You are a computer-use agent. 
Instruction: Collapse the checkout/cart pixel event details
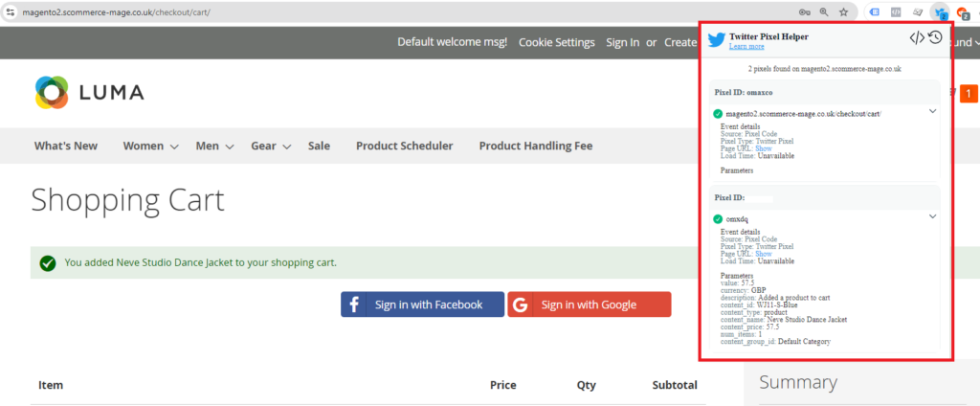[x=932, y=111]
